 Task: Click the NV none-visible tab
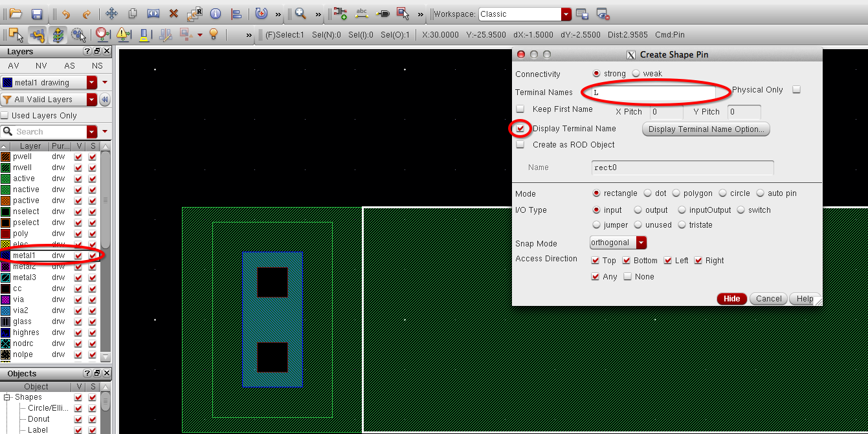[x=41, y=66]
